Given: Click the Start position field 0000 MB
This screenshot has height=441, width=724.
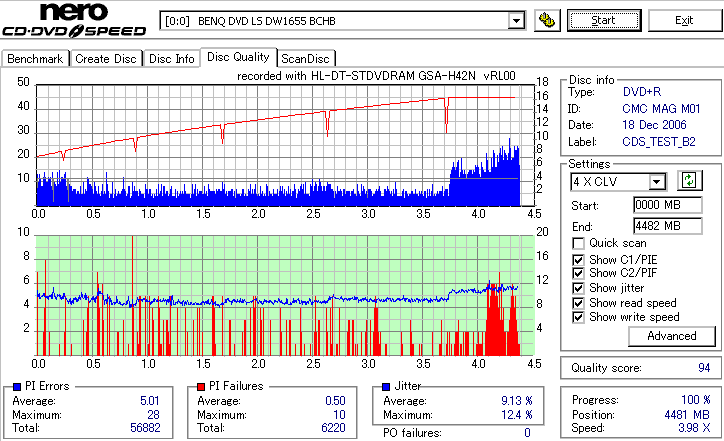Looking at the screenshot, I should (668, 205).
